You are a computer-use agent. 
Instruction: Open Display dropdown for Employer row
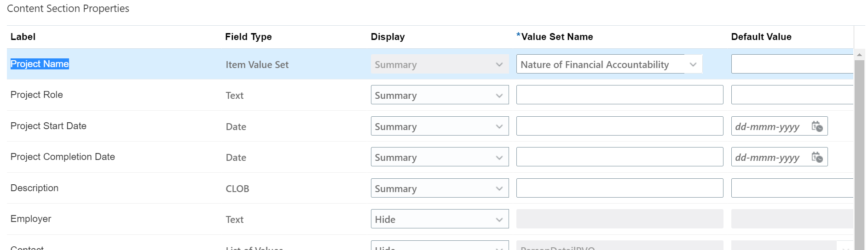pos(440,219)
